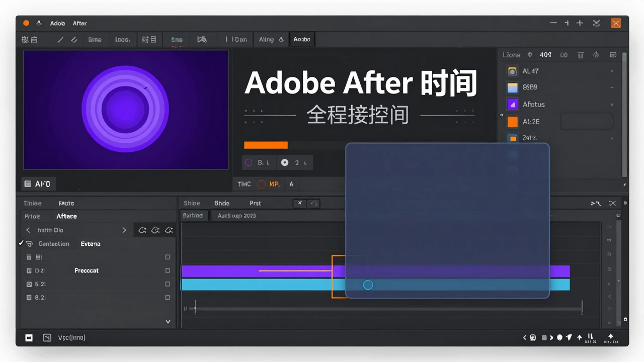Click the orange 'Ab2E' color swatch
Screen dimensions: 644x362
click(x=512, y=122)
